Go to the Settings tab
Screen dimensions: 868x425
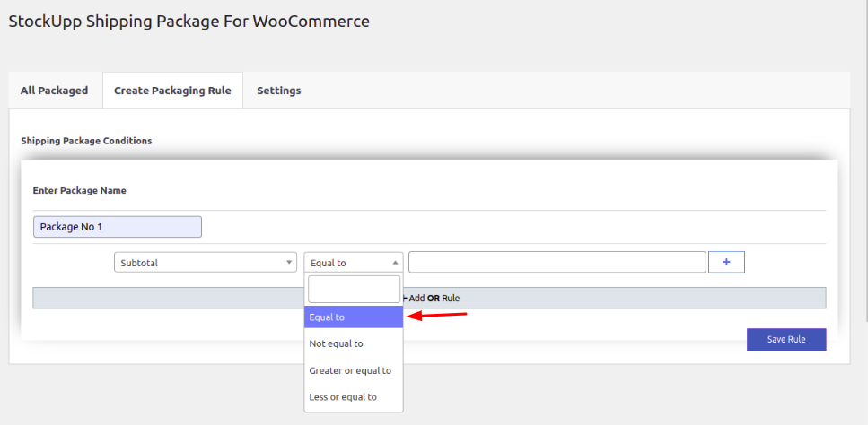[279, 90]
